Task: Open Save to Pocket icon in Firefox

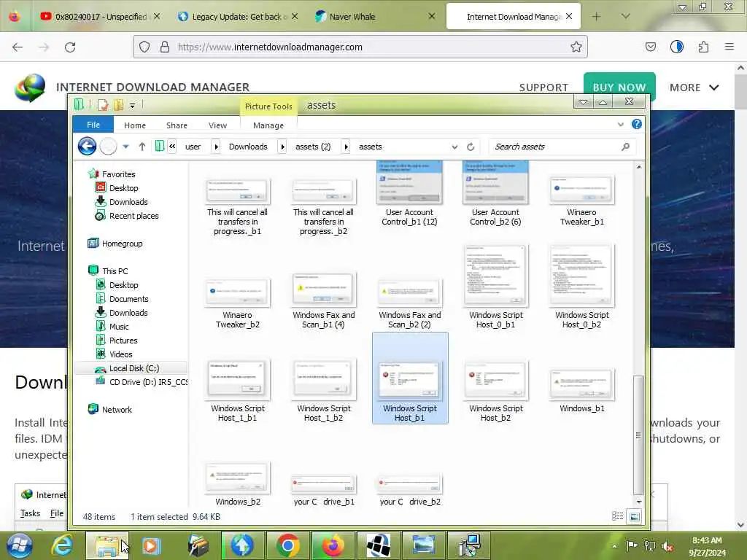Action: point(650,47)
